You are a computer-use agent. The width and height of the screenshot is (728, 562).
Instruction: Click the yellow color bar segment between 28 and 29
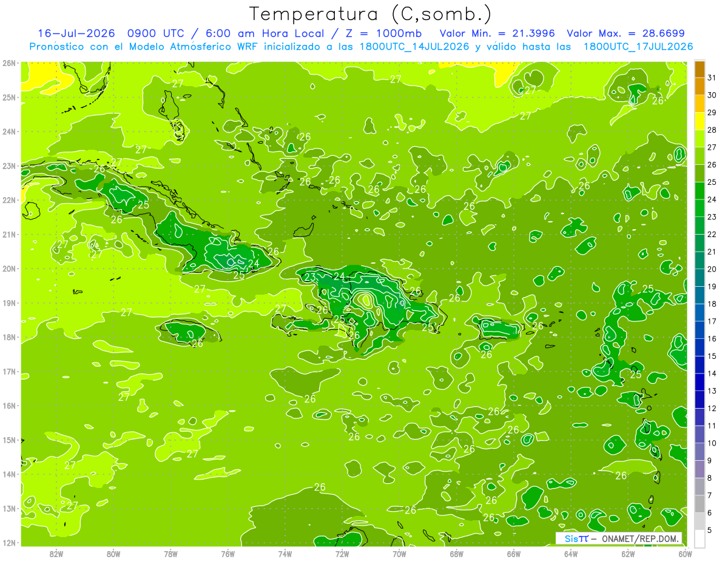[699, 121]
